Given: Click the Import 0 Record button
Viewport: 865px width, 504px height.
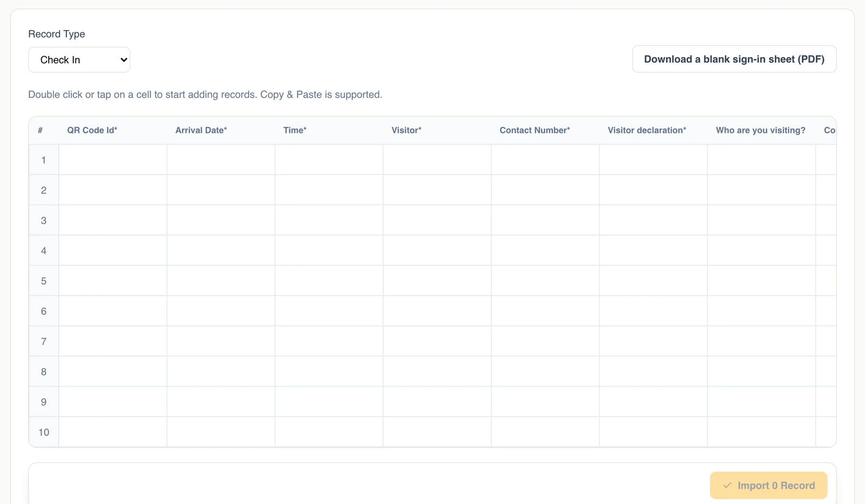Looking at the screenshot, I should point(768,485).
